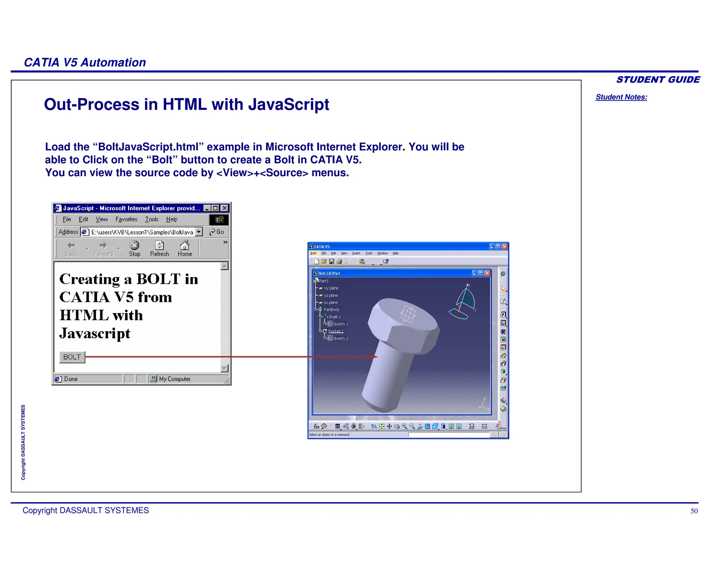Open the File menu in Internet Explorer
The height and width of the screenshot is (562, 728).
[67, 220]
